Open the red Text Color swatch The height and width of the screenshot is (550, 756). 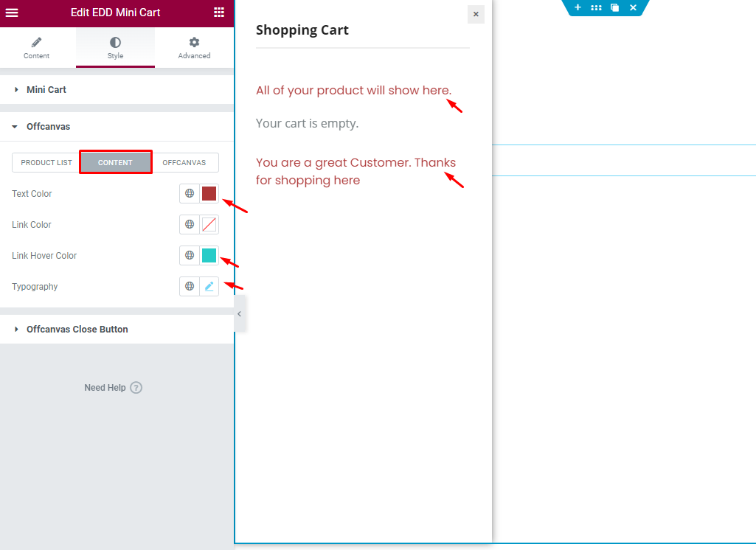pos(209,193)
